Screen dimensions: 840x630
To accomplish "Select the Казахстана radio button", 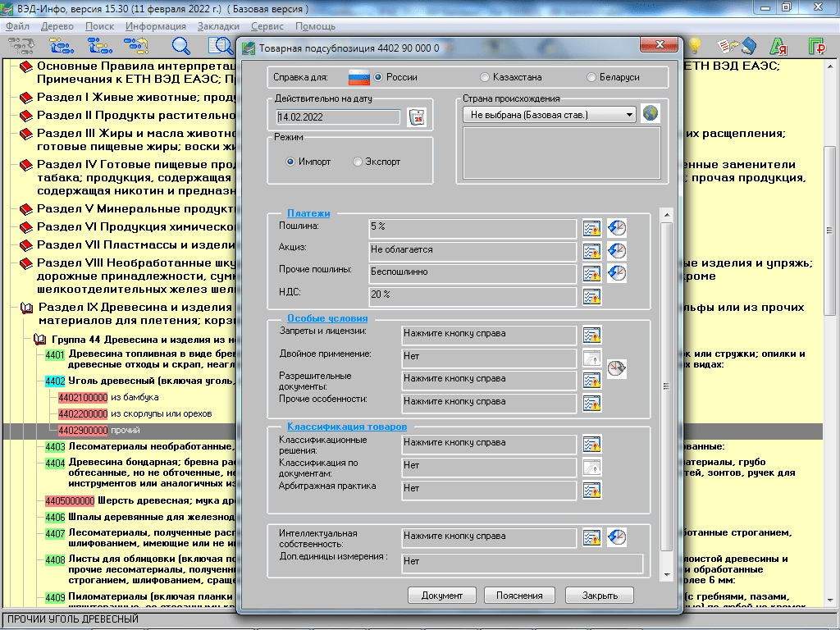I will coord(485,77).
